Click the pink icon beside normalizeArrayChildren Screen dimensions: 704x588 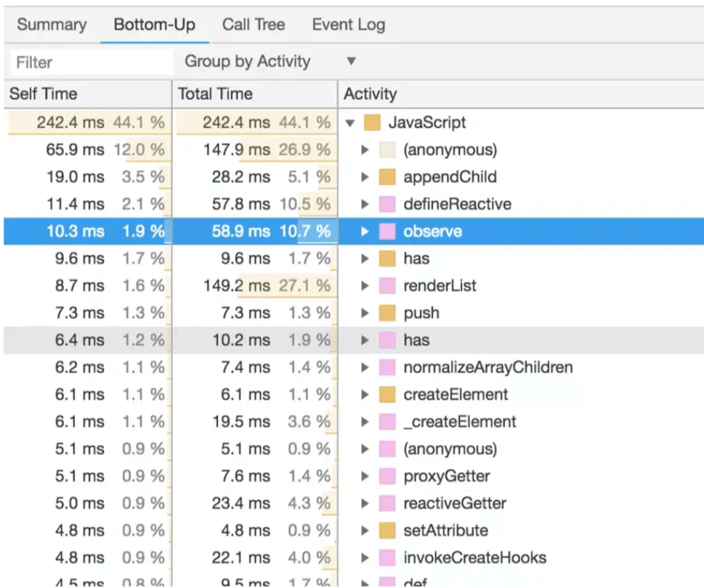[387, 368]
